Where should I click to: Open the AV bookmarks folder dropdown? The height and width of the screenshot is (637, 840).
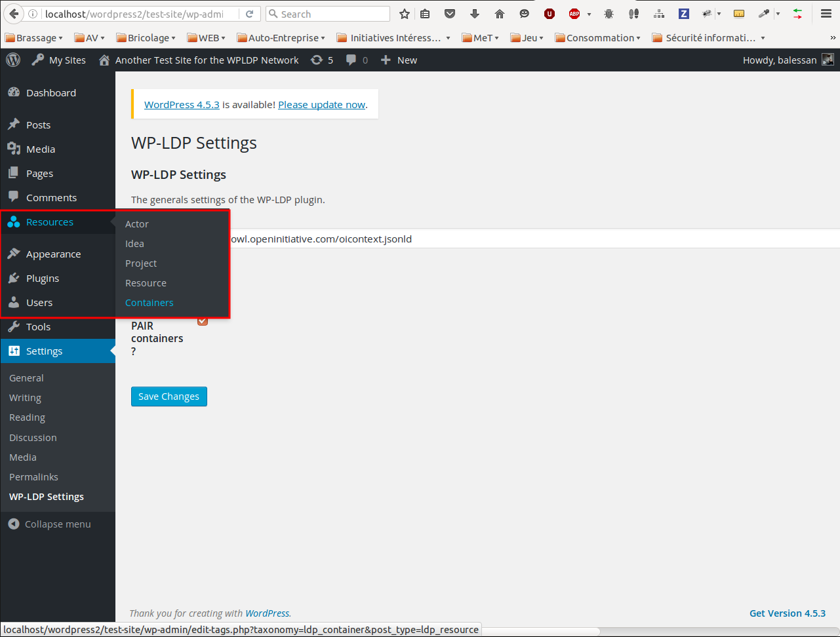point(90,38)
